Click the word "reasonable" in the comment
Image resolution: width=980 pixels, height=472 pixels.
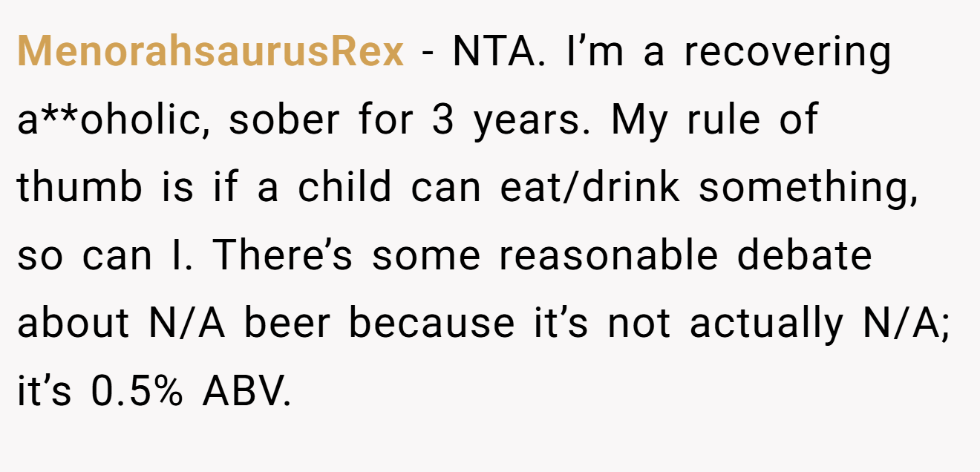(x=609, y=256)
